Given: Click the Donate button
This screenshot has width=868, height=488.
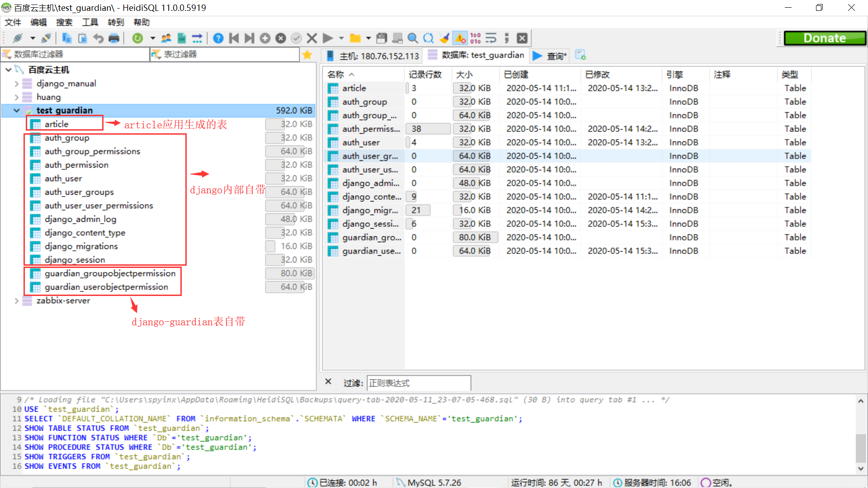Looking at the screenshot, I should (x=825, y=38).
